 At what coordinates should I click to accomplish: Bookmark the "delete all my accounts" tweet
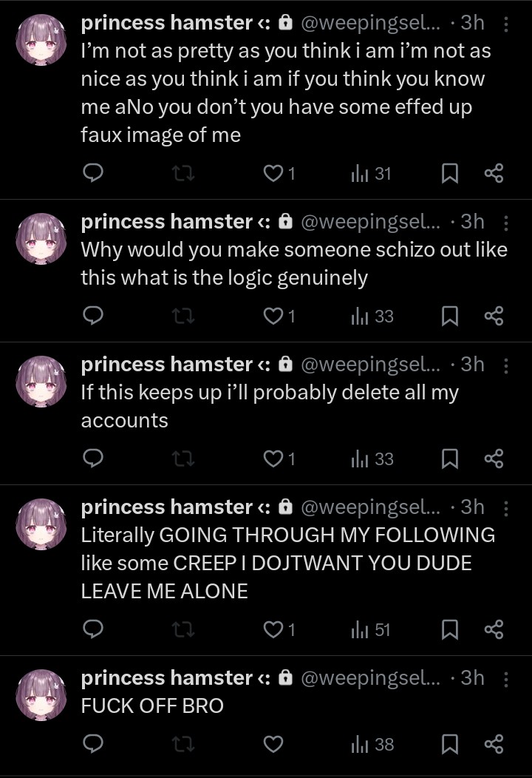pyautogui.click(x=450, y=459)
